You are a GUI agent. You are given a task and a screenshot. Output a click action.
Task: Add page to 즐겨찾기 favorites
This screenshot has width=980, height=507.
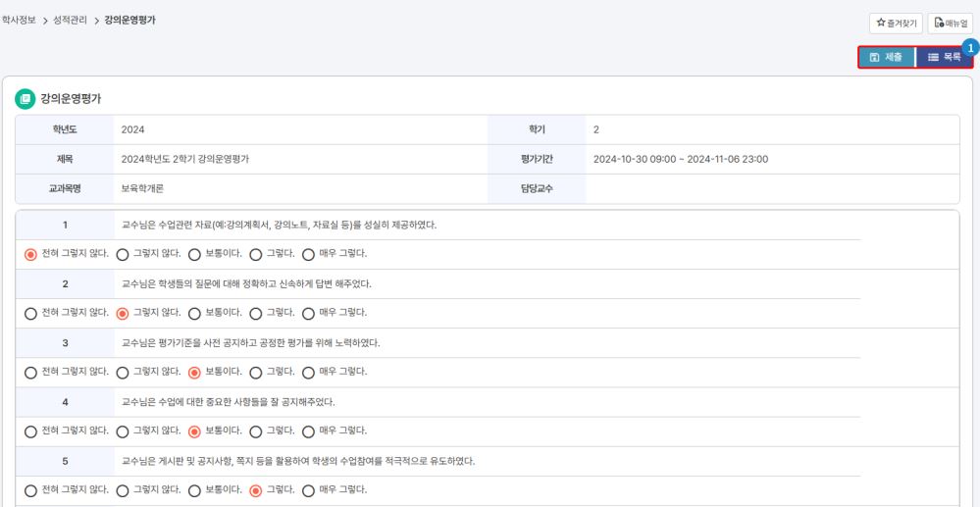896,24
